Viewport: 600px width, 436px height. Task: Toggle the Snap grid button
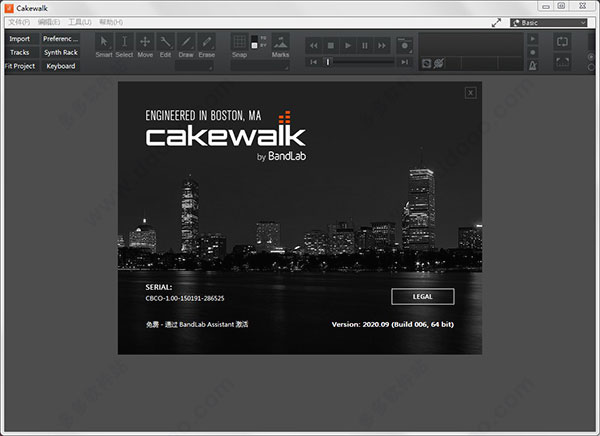(x=240, y=41)
